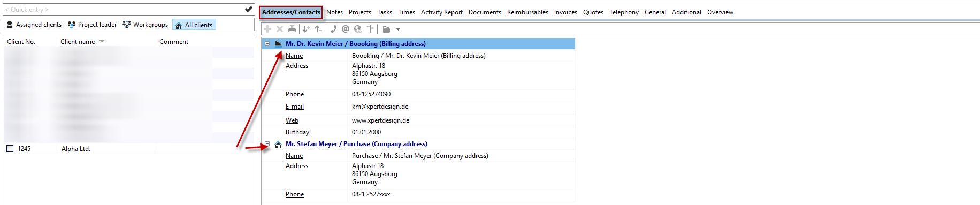Open the General tab
Viewport: 980px width, 205px height.
(655, 12)
